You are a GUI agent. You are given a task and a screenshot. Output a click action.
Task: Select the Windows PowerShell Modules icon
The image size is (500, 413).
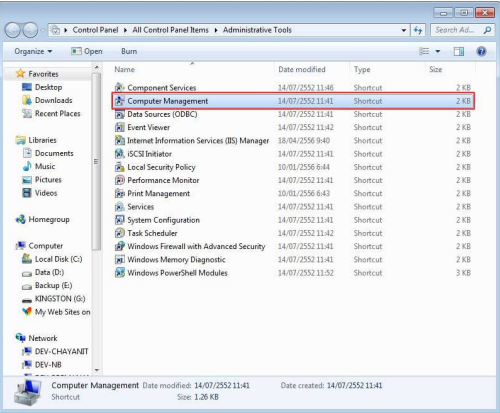coord(120,273)
